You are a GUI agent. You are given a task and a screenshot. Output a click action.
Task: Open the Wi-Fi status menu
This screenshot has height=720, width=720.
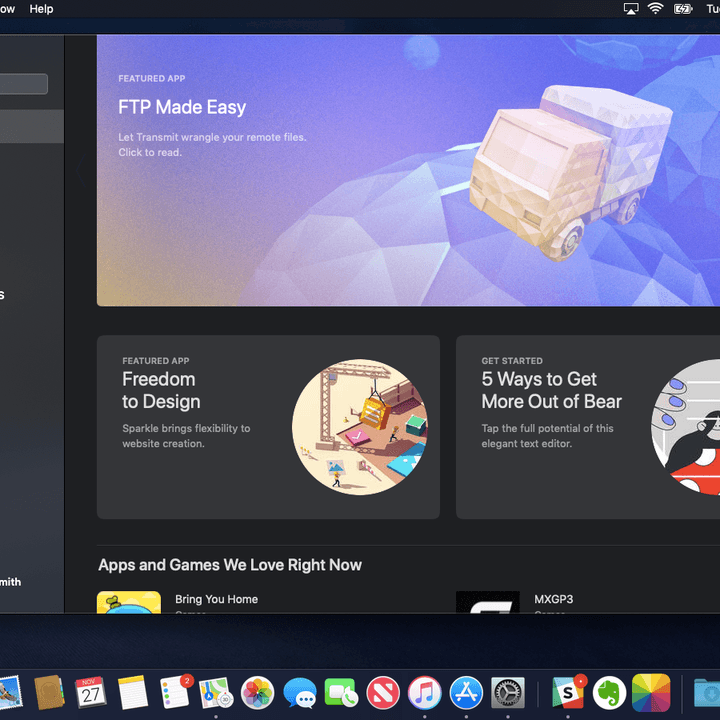click(655, 9)
